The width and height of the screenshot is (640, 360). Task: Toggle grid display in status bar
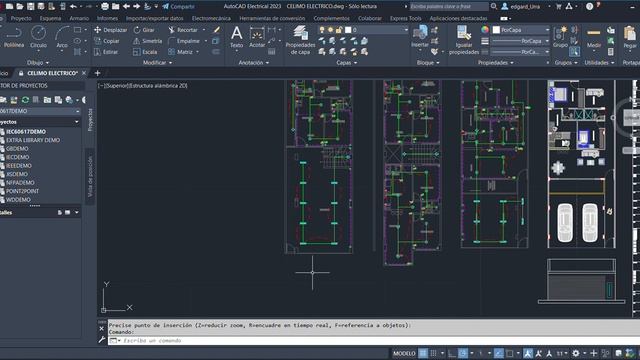(423, 353)
